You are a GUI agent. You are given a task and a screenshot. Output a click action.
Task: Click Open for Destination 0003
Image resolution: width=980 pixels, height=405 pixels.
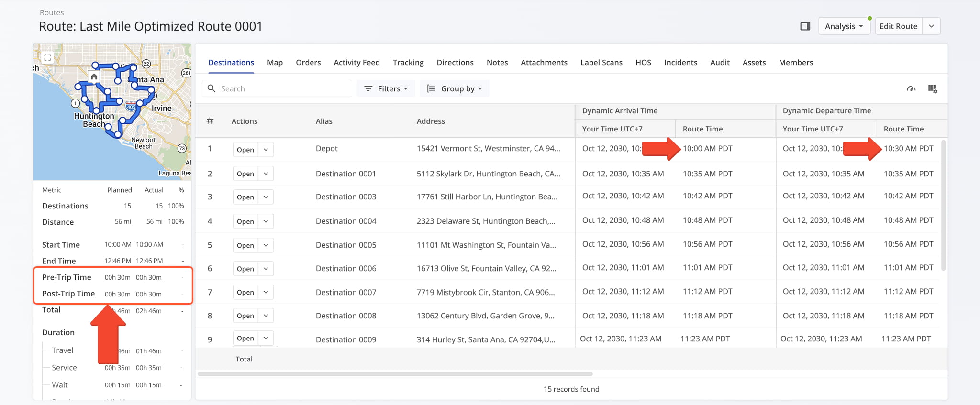(x=245, y=197)
